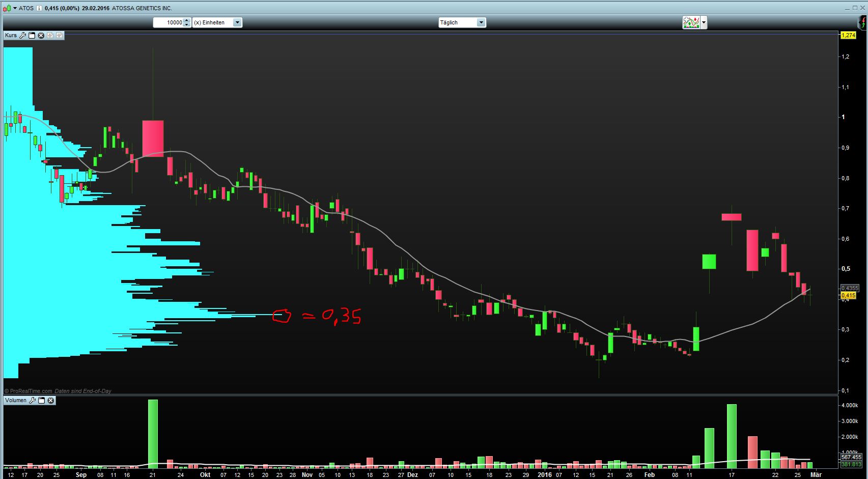
Task: Move the Kurs panel up with arrow icon
Action: 60,36
